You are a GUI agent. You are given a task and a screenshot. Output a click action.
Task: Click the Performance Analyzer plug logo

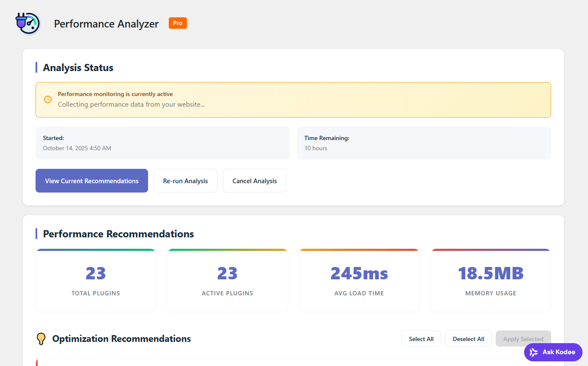tap(27, 23)
